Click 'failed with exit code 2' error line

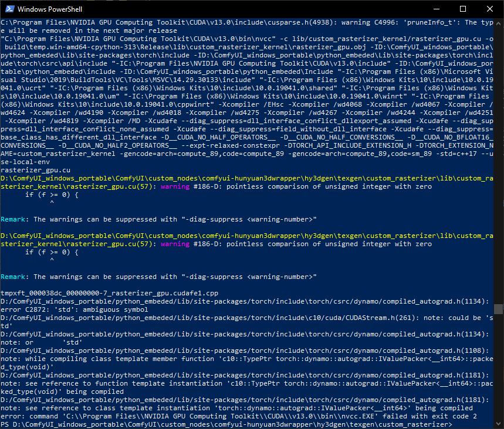click(238, 416)
